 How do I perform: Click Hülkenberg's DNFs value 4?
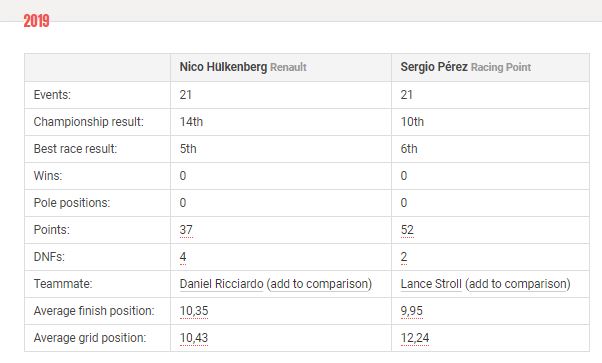pyautogui.click(x=183, y=257)
